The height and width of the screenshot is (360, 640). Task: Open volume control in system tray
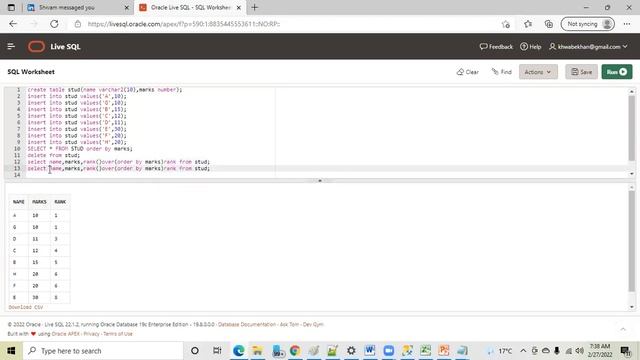(x=579, y=351)
